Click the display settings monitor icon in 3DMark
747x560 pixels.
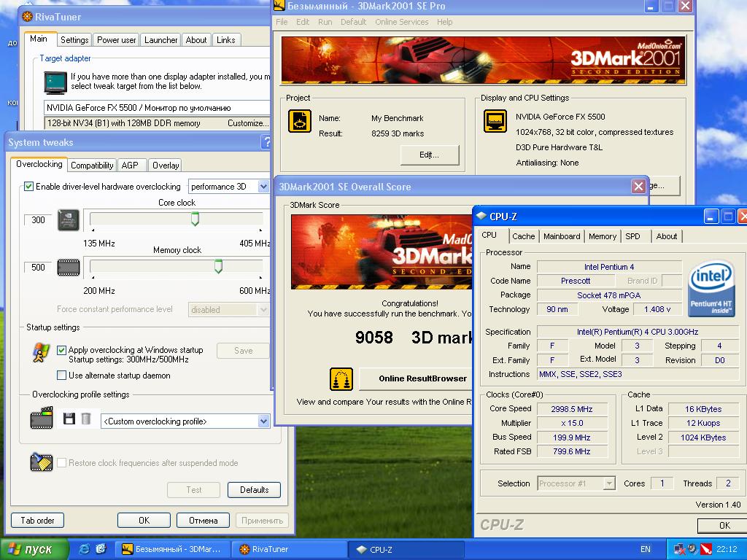pos(495,121)
